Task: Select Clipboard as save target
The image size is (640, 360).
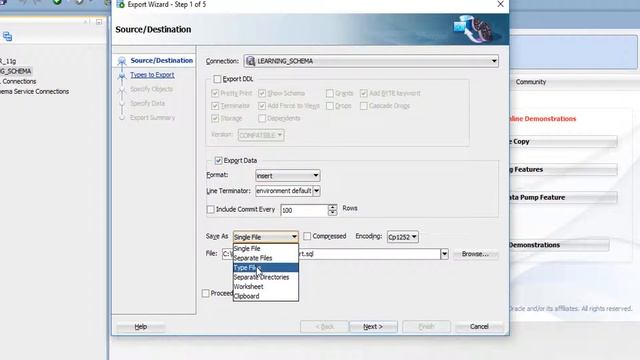Action: 266,296
